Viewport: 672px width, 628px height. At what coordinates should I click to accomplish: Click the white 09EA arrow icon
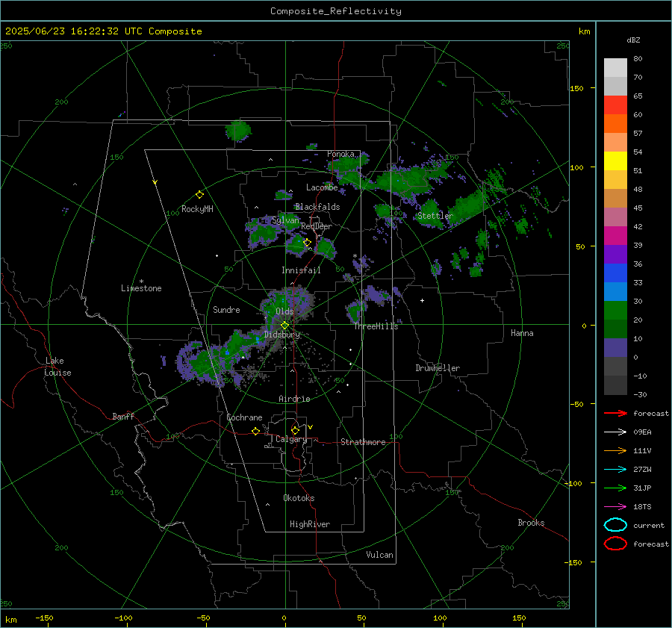point(615,432)
